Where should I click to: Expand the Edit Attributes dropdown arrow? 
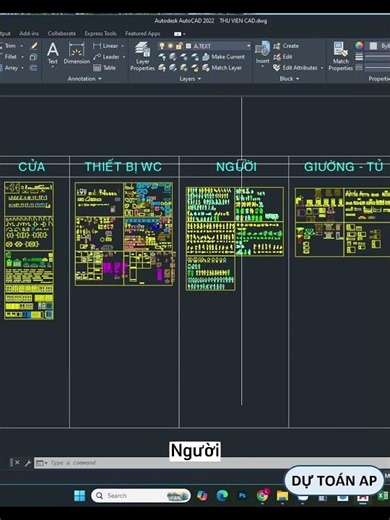pos(322,68)
